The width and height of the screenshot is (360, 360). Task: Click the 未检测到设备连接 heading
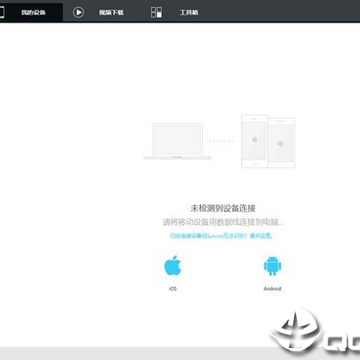pyautogui.click(x=223, y=209)
